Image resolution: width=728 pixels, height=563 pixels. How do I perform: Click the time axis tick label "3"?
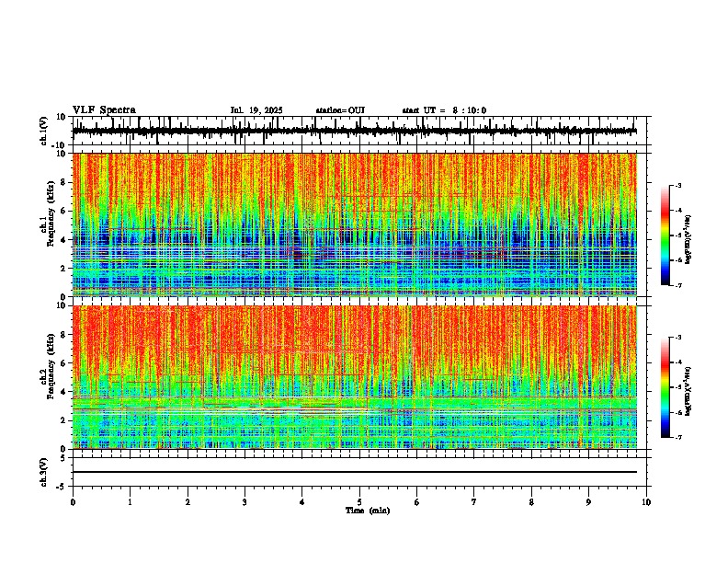245,502
